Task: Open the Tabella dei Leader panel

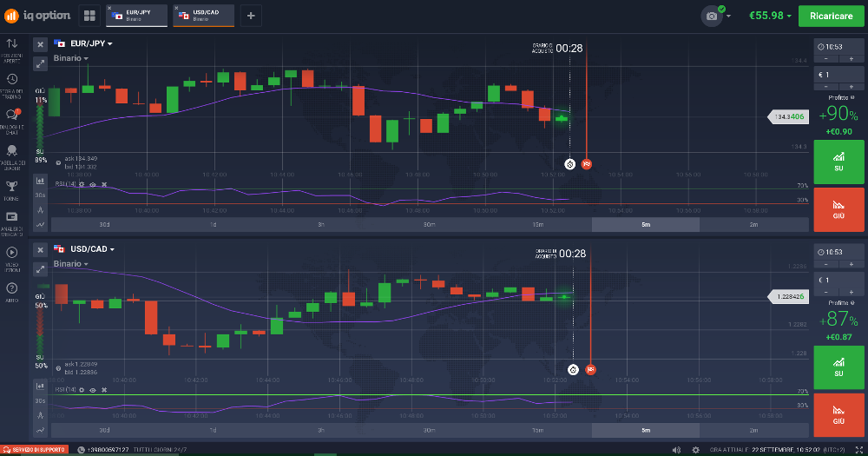Action: click(x=12, y=157)
